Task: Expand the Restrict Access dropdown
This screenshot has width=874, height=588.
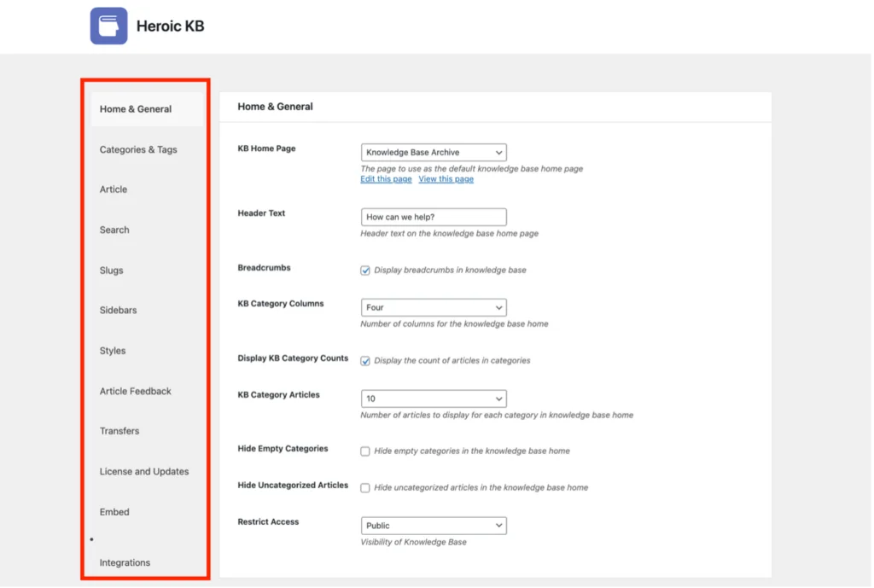Action: (434, 526)
